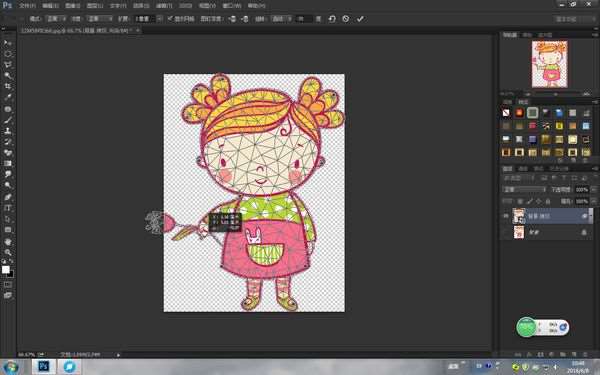Apply the red button style swatch

pyautogui.click(x=519, y=112)
